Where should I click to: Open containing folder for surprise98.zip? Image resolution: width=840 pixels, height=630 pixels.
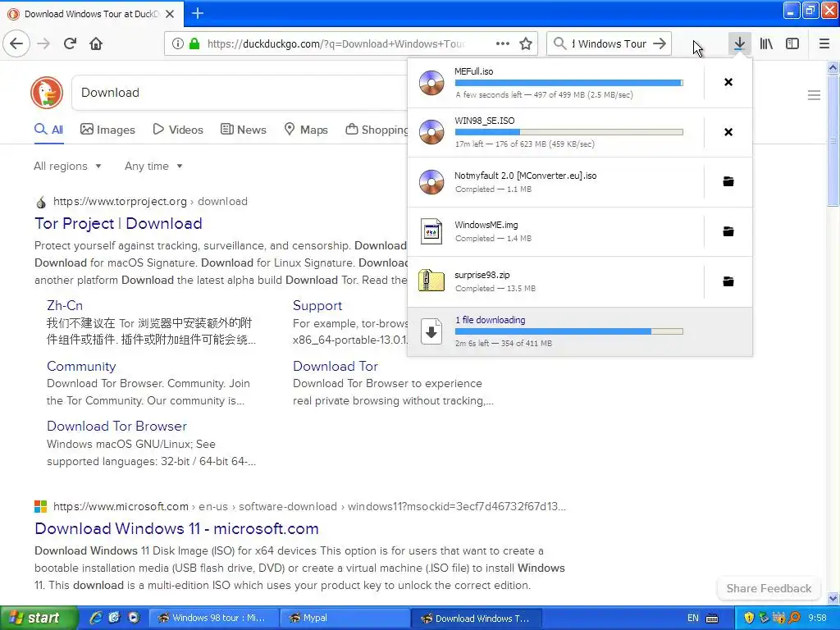728,281
